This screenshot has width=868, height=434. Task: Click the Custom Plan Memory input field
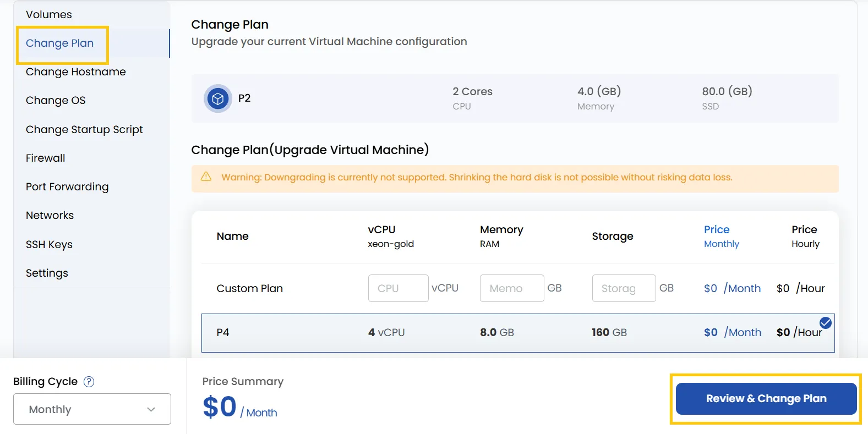coord(512,288)
